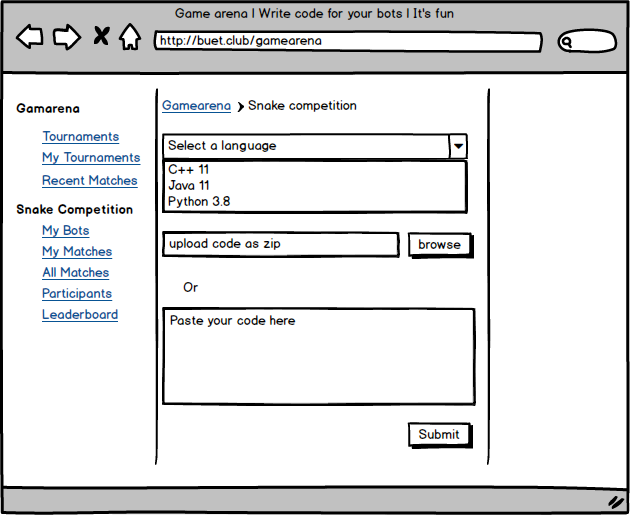630x515 pixels.
Task: Grab the window resize handle icon
Action: [x=616, y=501]
